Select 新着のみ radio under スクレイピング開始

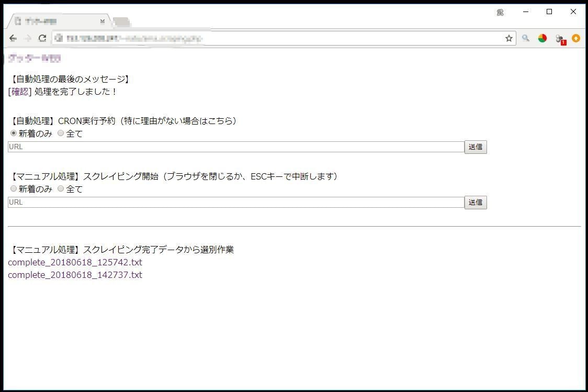click(14, 189)
